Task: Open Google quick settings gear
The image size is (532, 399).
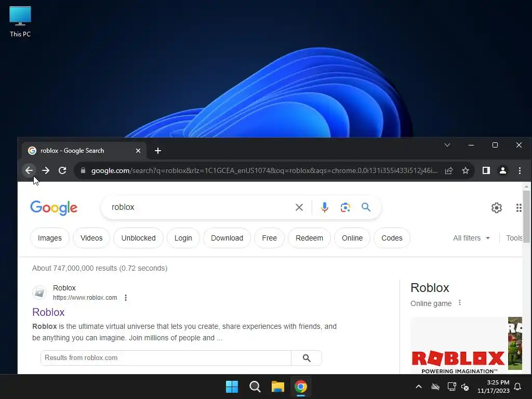Action: (496, 208)
